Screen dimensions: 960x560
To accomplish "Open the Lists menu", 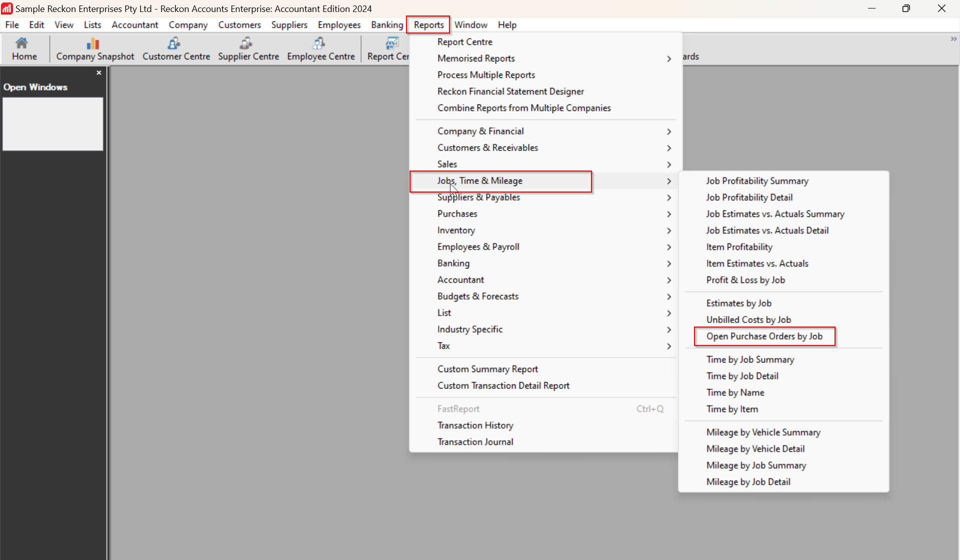I will coord(92,24).
